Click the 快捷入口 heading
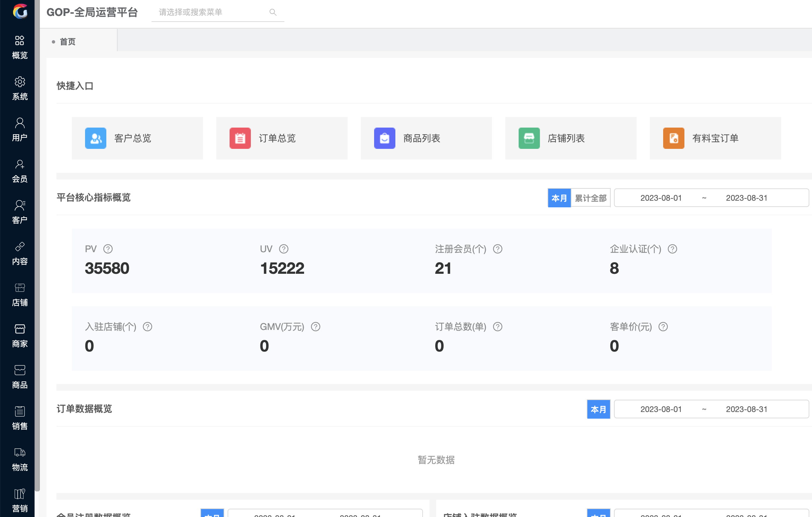812x517 pixels. coord(75,86)
